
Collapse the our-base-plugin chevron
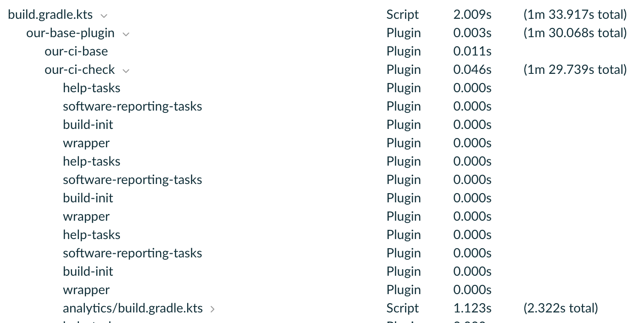[126, 33]
